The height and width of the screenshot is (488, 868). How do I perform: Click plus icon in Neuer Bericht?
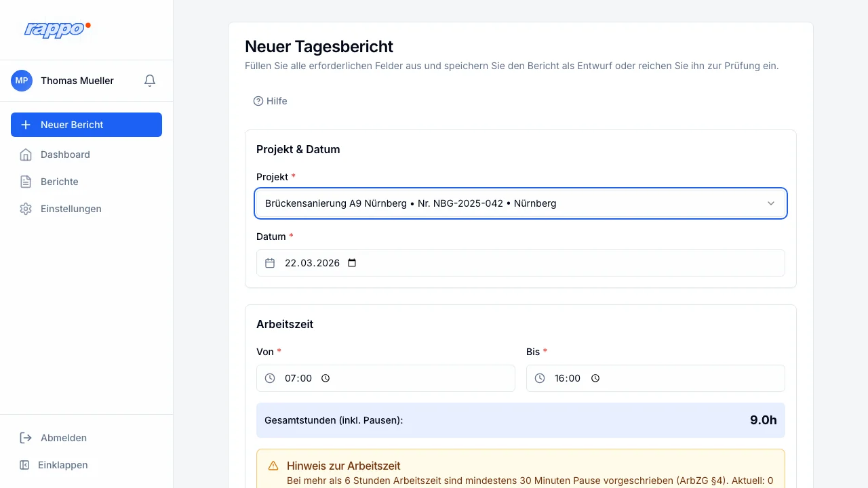pos(26,125)
